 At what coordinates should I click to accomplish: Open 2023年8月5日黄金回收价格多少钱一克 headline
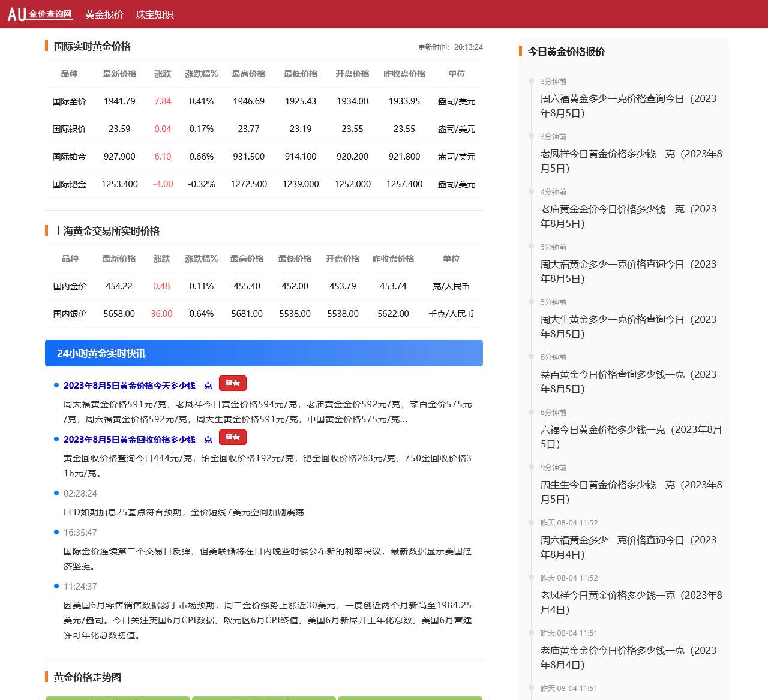click(137, 440)
